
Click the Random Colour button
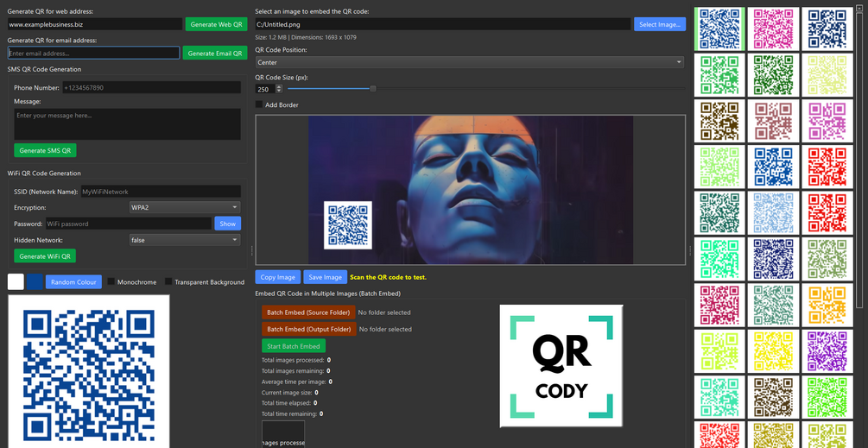pyautogui.click(x=73, y=282)
